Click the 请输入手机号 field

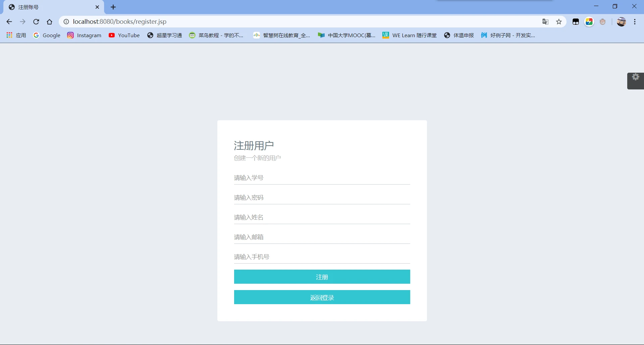(322, 257)
